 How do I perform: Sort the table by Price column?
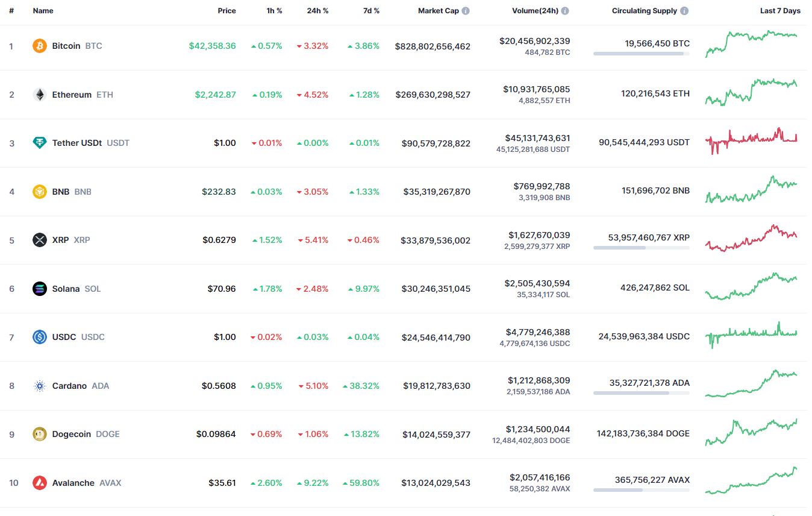[226, 11]
